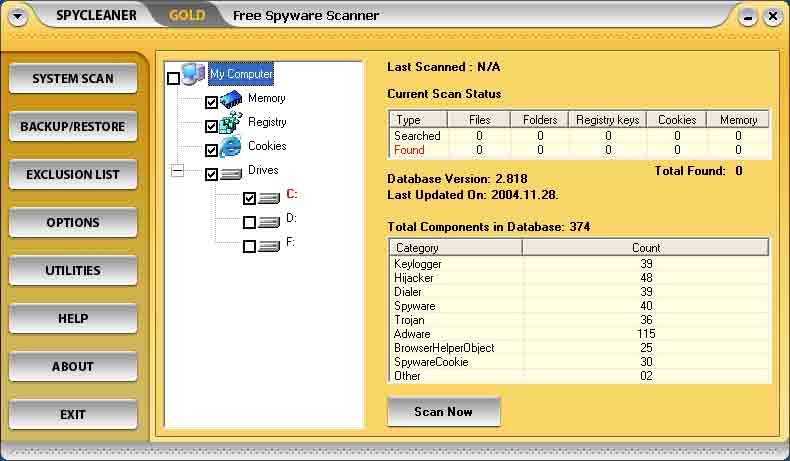The image size is (790, 461).
Task: Select the C: drive label
Action: [292, 194]
